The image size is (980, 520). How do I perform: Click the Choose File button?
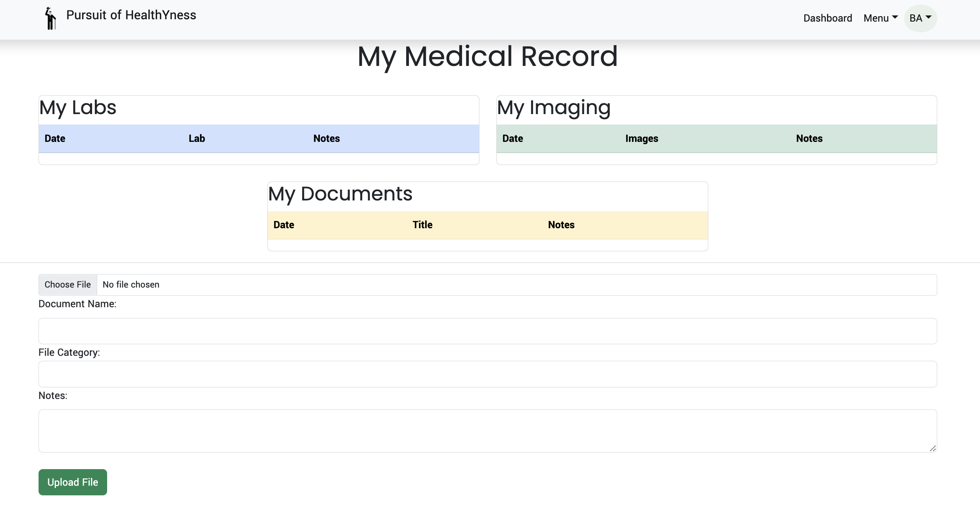click(x=68, y=284)
